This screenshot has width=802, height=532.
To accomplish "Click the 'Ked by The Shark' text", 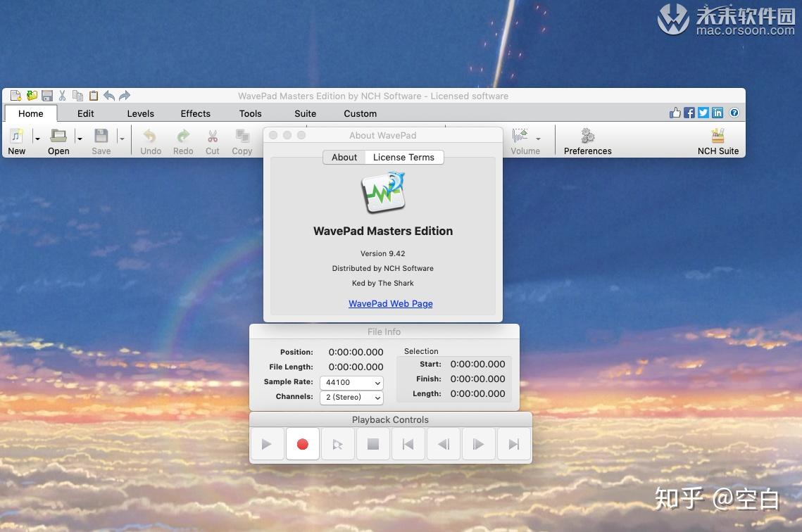I will point(382,283).
